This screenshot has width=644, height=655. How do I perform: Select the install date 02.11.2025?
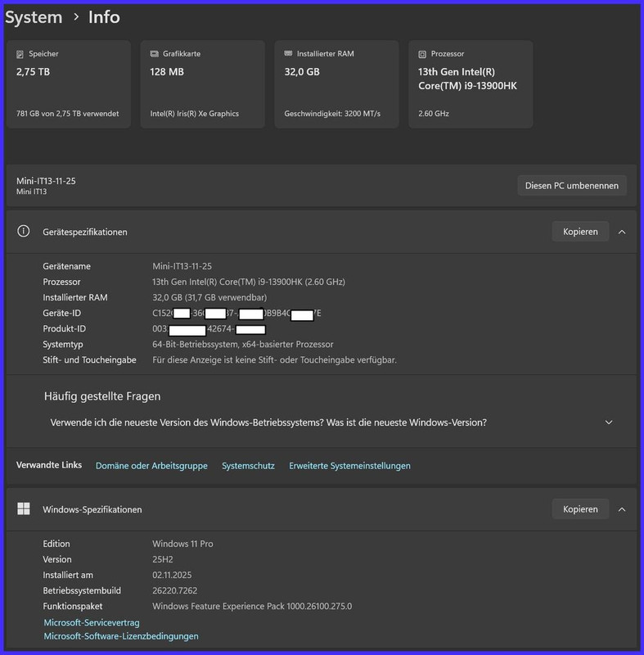tap(172, 576)
